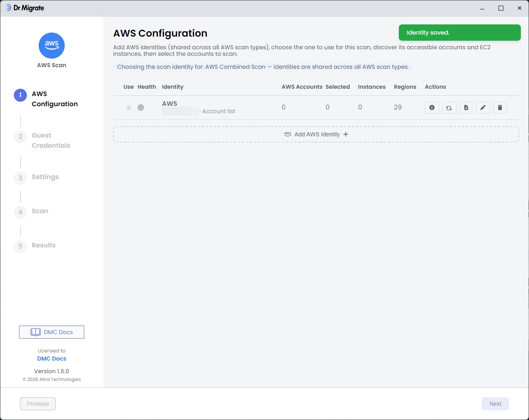Click the Previous button
529x420 pixels.
point(38,404)
